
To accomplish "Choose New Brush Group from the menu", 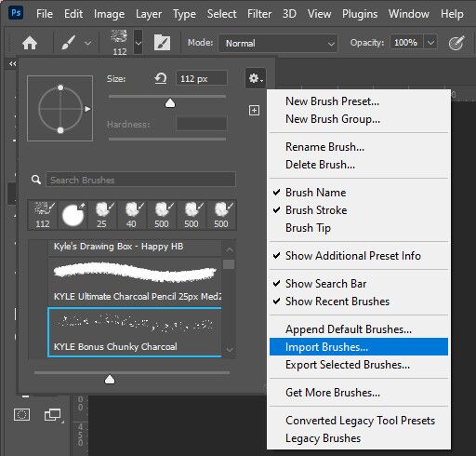I will coord(359,119).
